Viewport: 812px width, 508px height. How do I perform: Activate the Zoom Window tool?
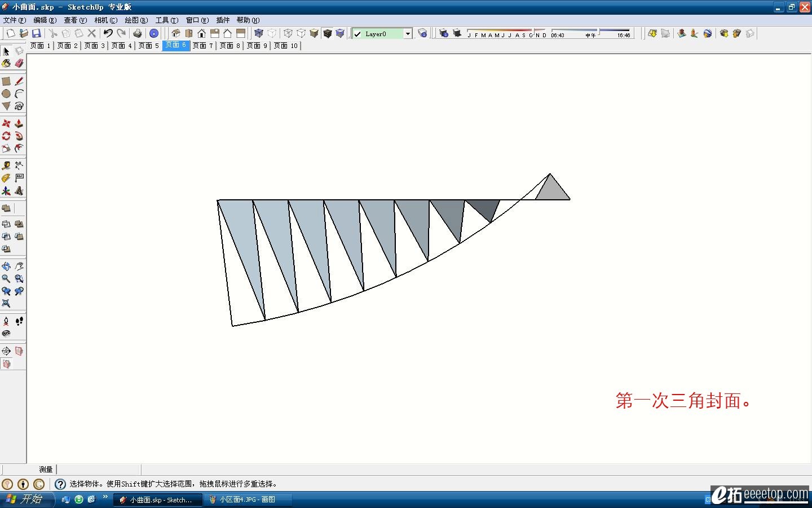click(x=19, y=279)
